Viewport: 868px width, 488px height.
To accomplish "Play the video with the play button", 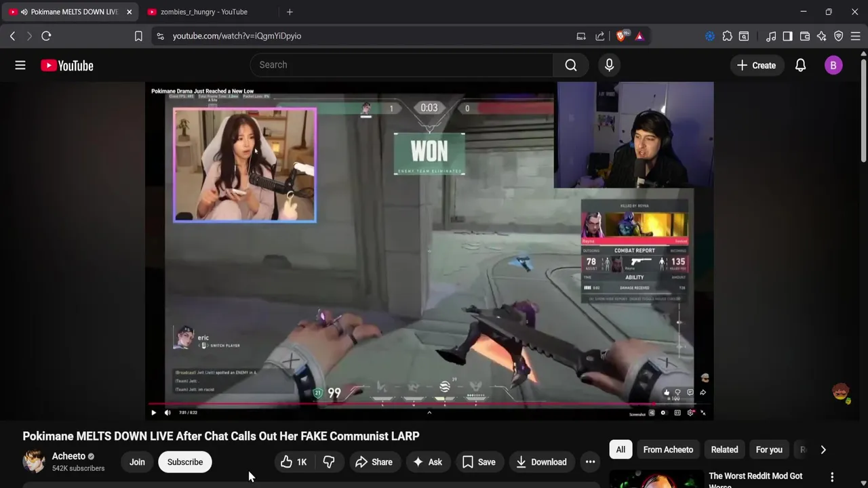I will click(153, 412).
